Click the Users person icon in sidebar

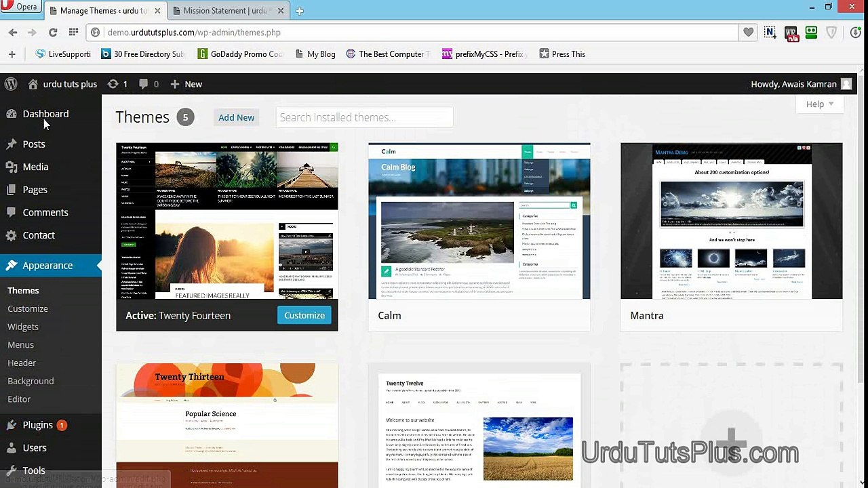point(12,448)
